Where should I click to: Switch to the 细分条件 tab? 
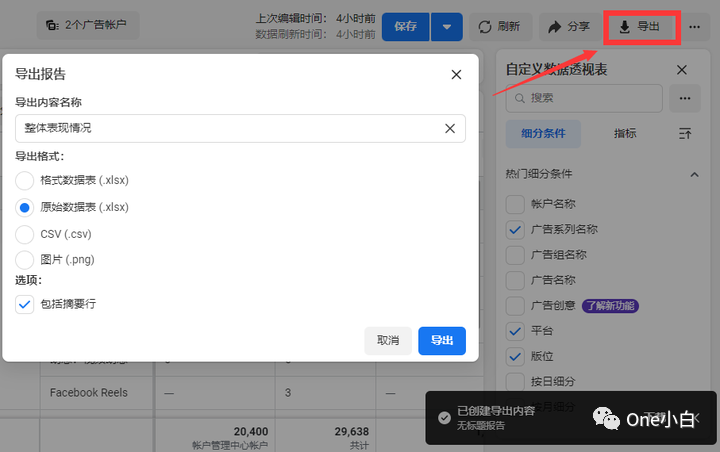pos(543,134)
